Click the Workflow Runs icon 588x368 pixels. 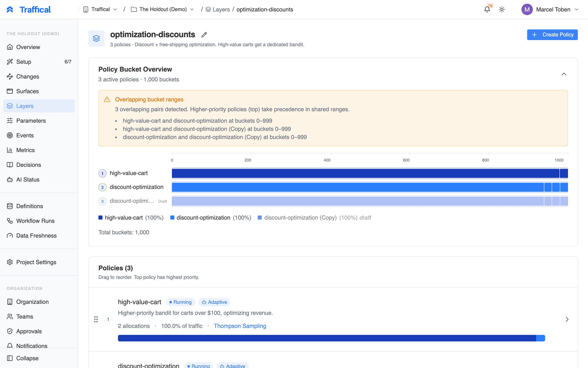click(10, 221)
